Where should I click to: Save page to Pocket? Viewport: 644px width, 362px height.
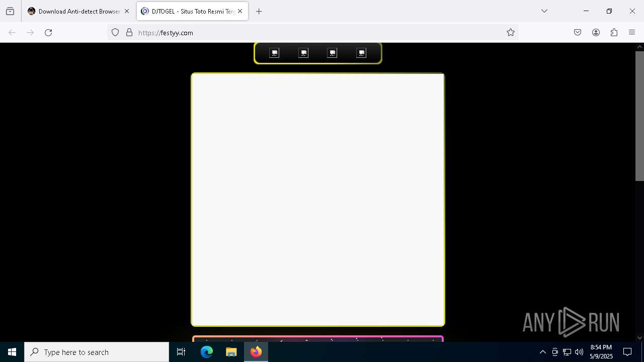tap(578, 32)
